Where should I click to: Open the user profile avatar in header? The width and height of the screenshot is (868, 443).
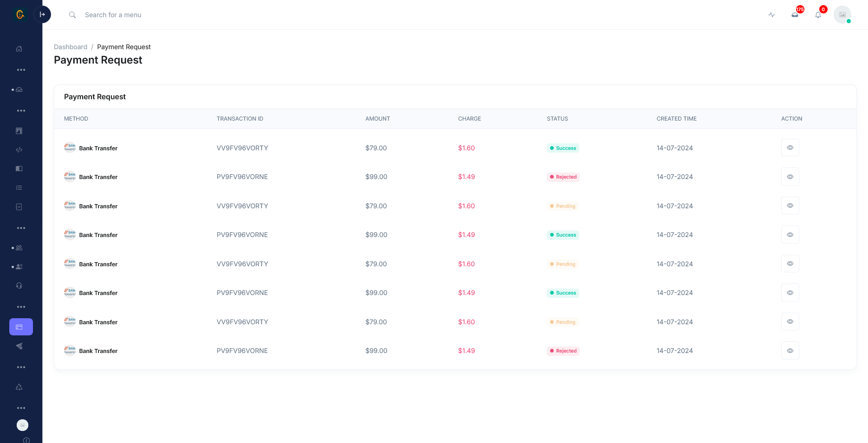[x=842, y=15]
